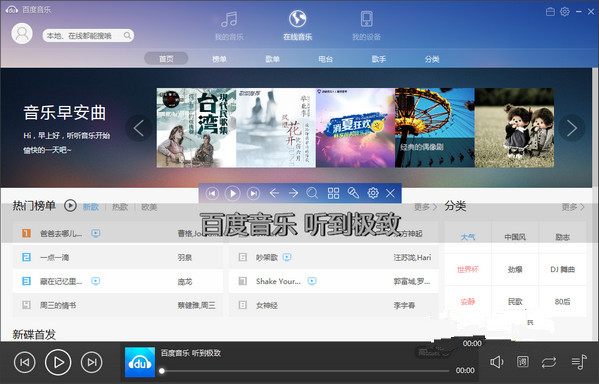Viewport: 599px width, 384px height.
Task: Switch to 在线音乐 globe section
Action: coord(298,26)
